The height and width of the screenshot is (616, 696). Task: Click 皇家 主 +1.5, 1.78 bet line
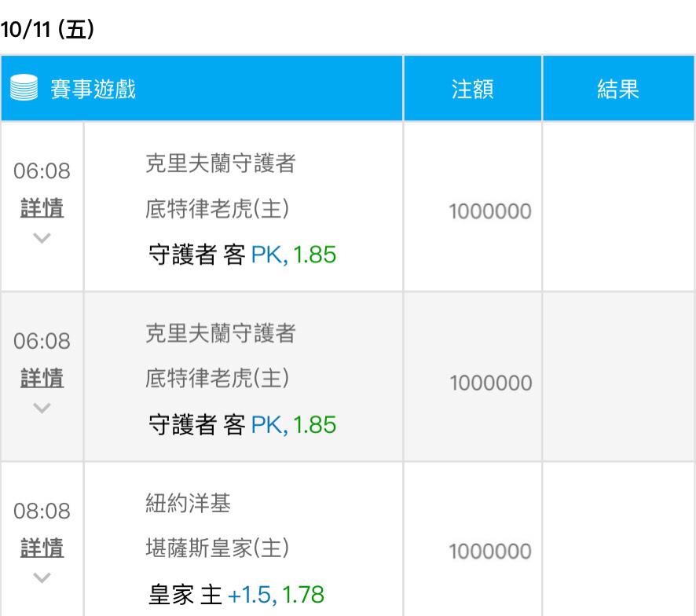pyautogui.click(x=236, y=594)
